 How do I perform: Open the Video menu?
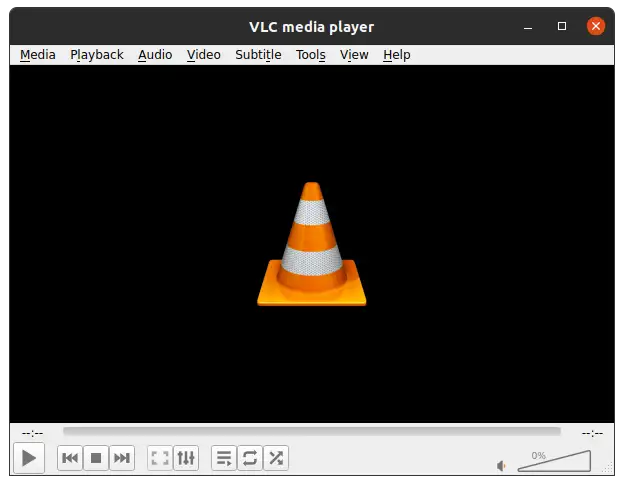point(204,55)
